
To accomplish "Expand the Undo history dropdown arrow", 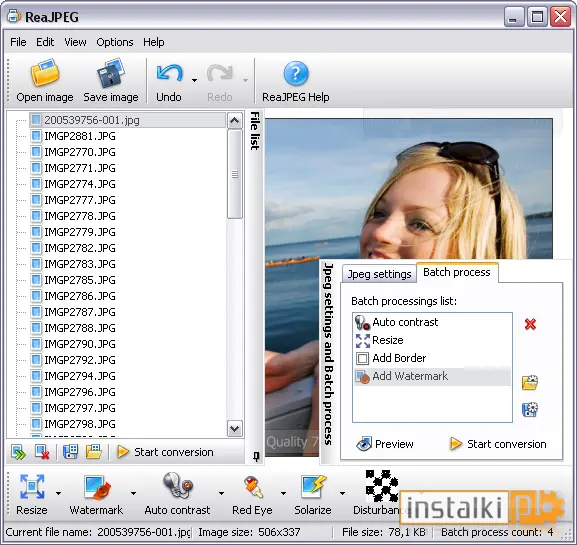I will pyautogui.click(x=194, y=80).
